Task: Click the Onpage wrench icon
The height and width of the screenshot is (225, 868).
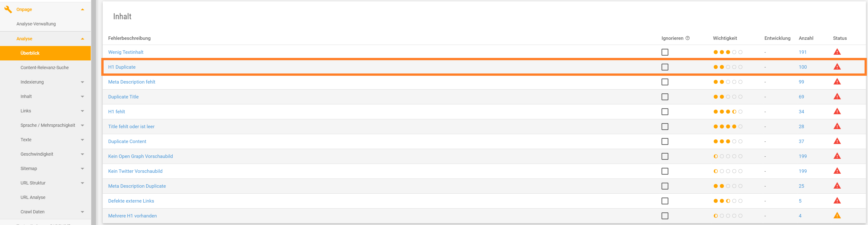Action: [8, 9]
